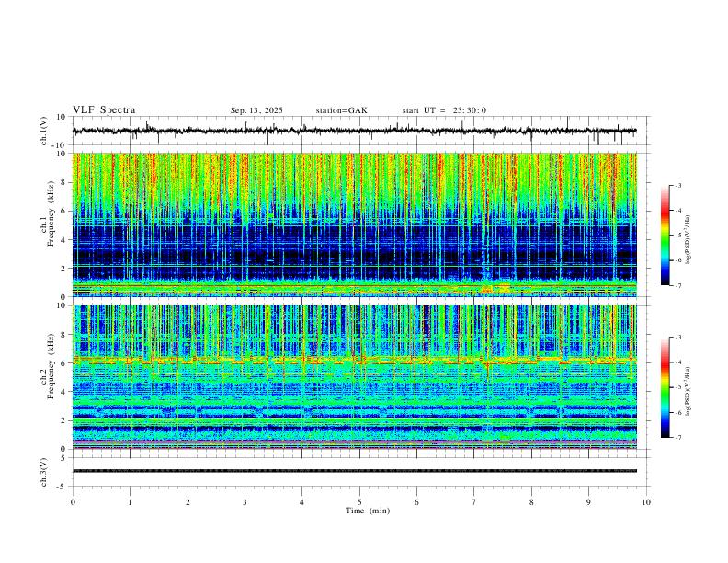Click time axis tick label "1"
Viewport: 728px width, 563px height.
[130, 502]
